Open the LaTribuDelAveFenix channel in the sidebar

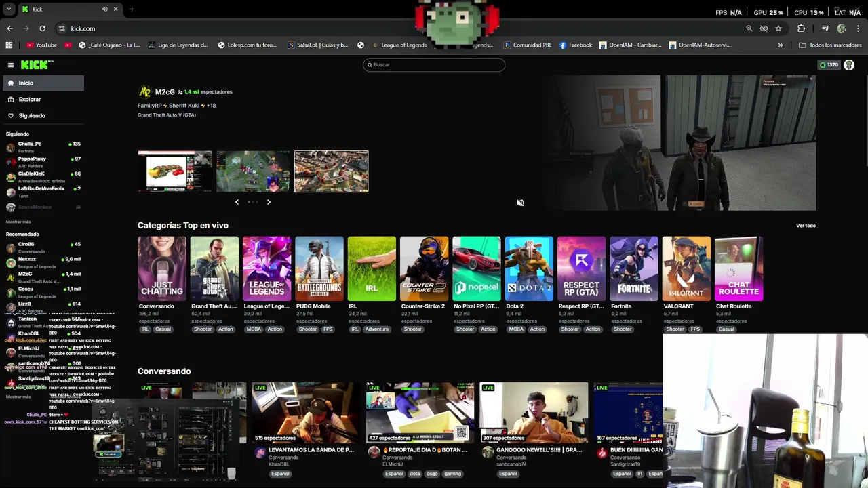point(42,191)
